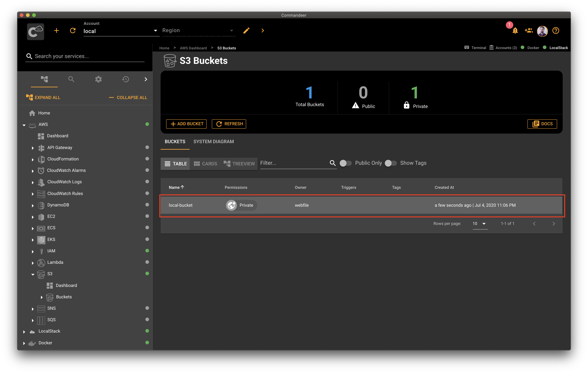The image size is (588, 373).
Task: Expand the sidebar tabs chevron arrow
Action: click(146, 79)
